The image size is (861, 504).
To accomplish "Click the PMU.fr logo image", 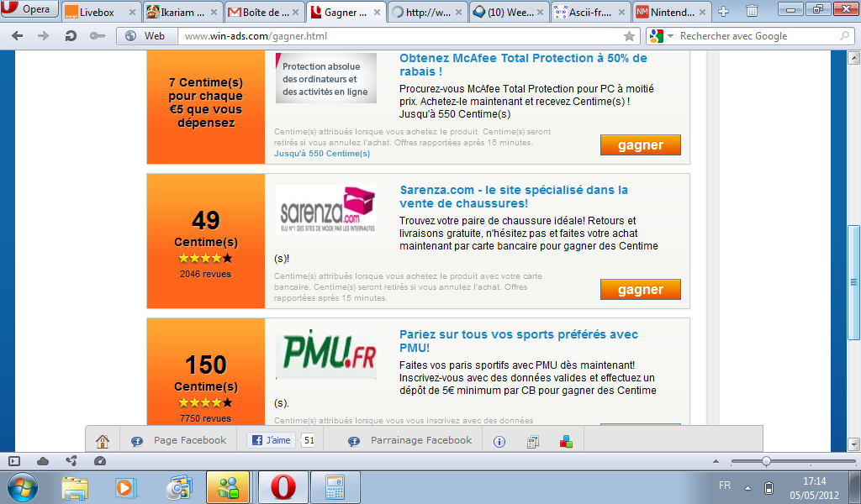I will tap(326, 354).
